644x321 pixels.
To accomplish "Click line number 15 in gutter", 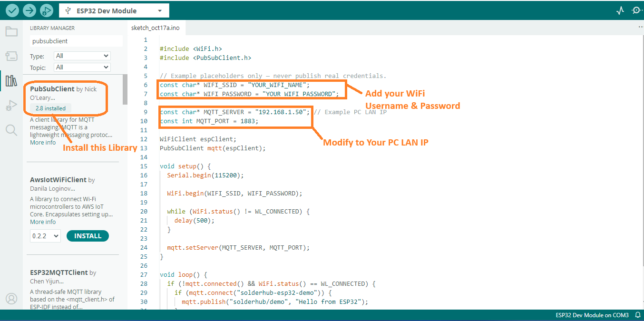I will point(145,166).
